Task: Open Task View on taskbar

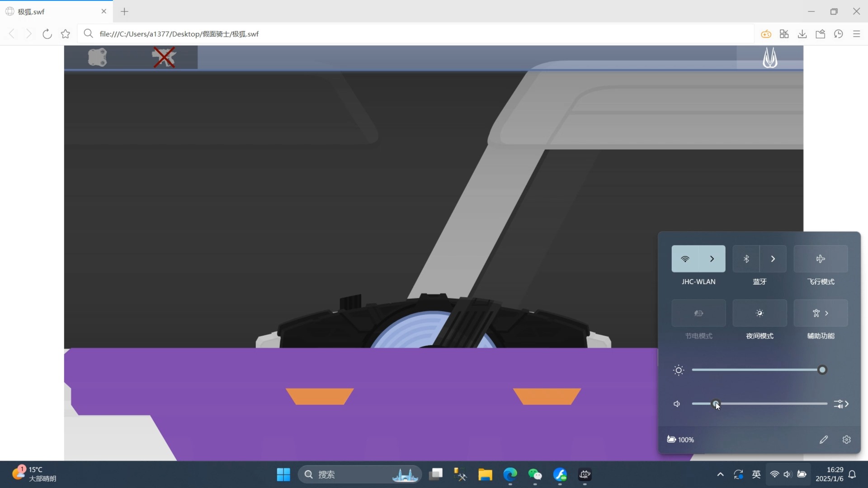Action: 436,474
